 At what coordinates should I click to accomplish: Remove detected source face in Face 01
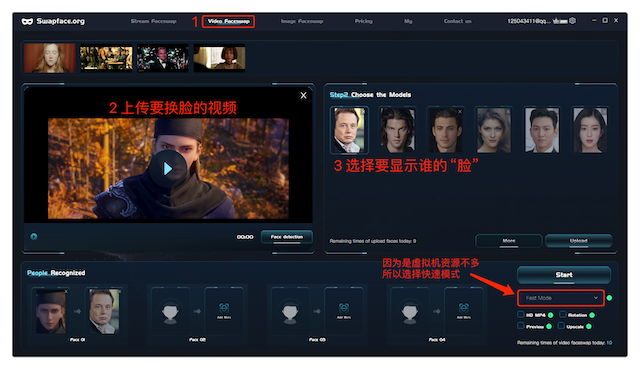coord(66,291)
